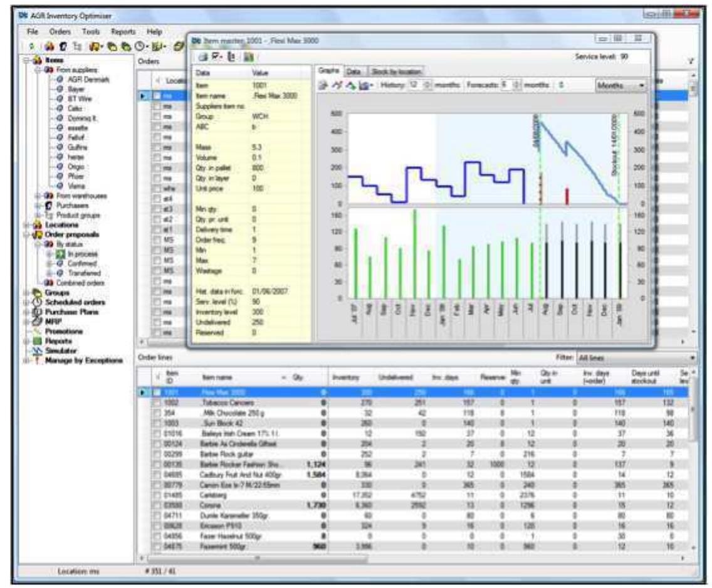Screen dimensions: 712x588
Task: Select the AGR Denmark supplier
Action: (88, 80)
